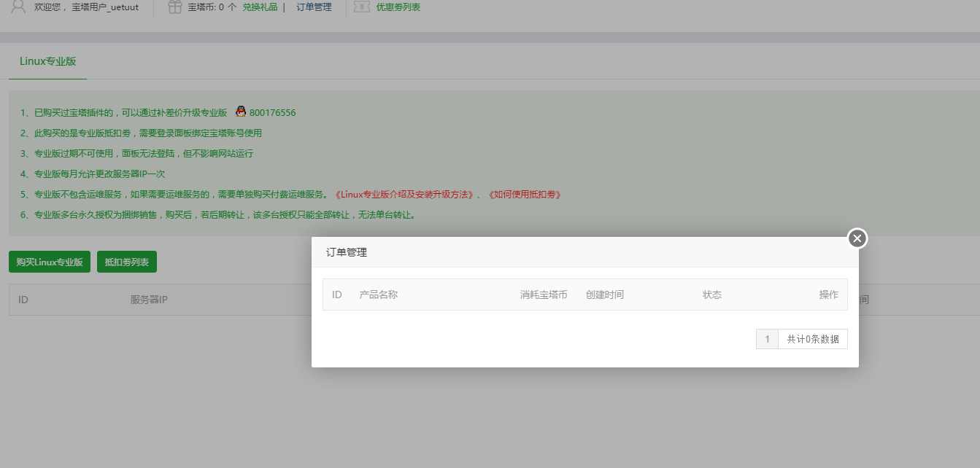Screen dimensions: 980x468
Task: Close the 订单管理 dialog
Action: 857,238
